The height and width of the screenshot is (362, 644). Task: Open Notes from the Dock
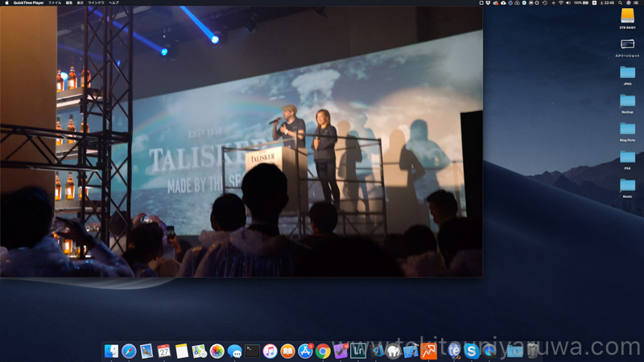182,351
